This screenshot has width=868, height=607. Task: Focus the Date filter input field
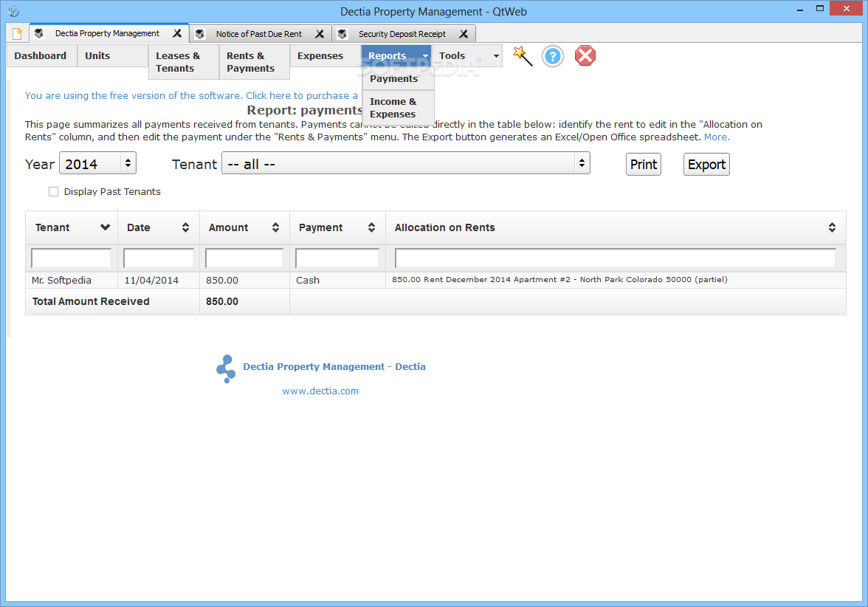click(x=158, y=258)
